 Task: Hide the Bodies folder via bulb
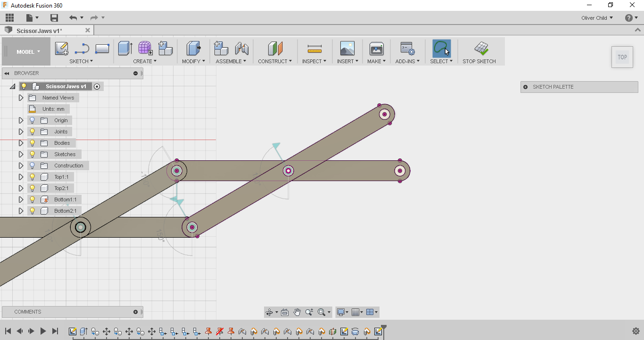pyautogui.click(x=33, y=143)
